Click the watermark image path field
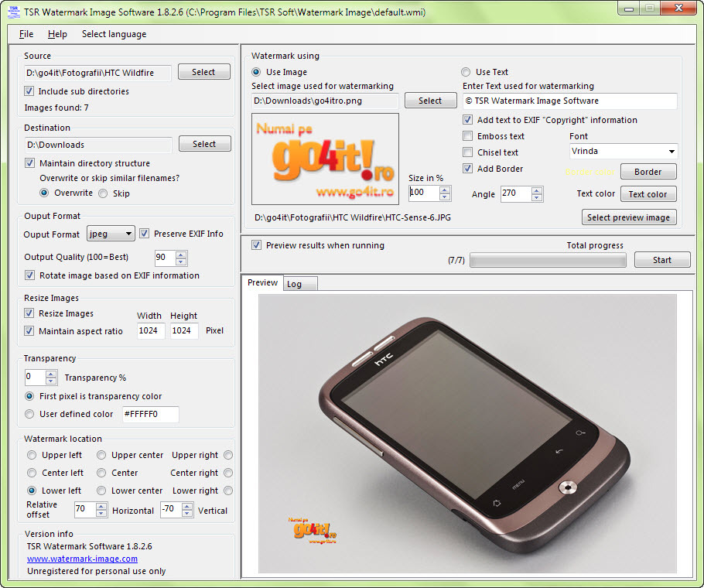Viewport: 704px width, 588px height. (325, 101)
